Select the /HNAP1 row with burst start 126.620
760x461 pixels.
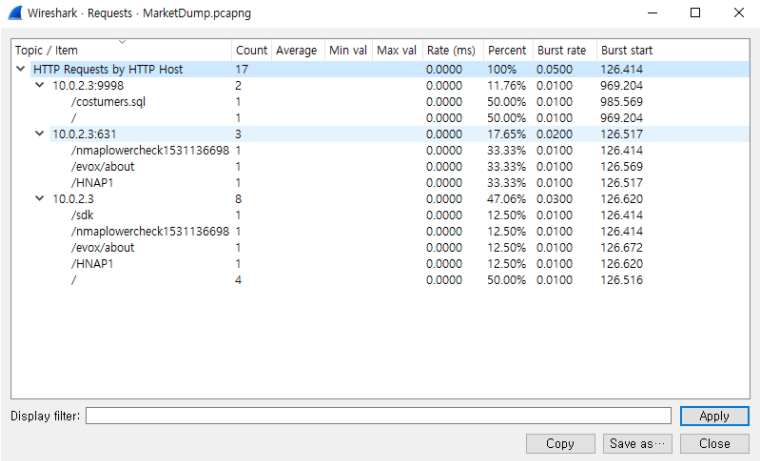pyautogui.click(x=380, y=264)
